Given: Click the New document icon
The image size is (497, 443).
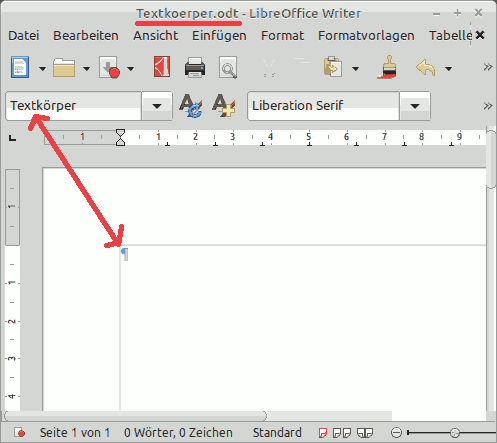Looking at the screenshot, I should [20, 67].
